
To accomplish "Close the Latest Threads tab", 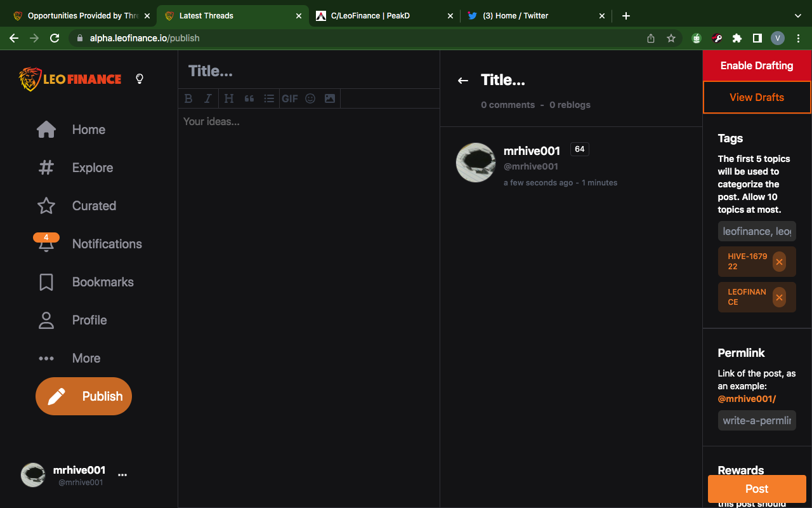I will pyautogui.click(x=299, y=16).
